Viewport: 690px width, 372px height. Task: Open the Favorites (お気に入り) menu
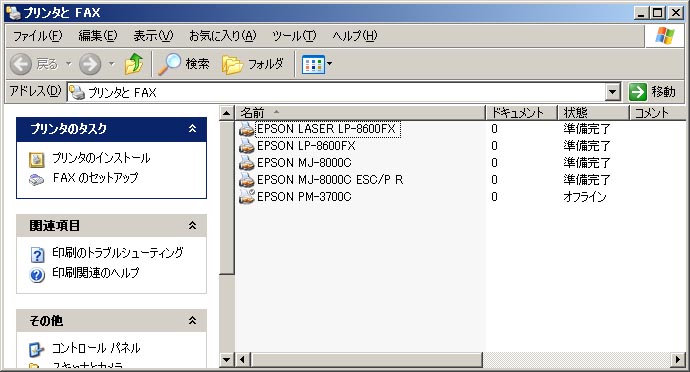pos(222,36)
